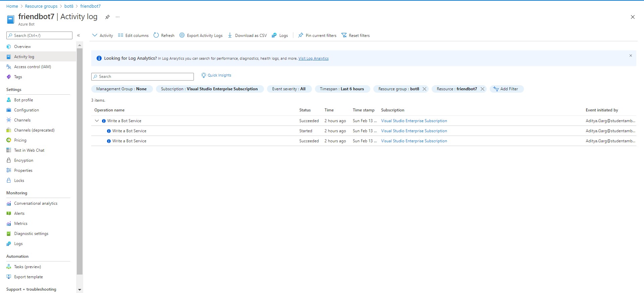Open Tasks (preview)
This screenshot has width=644, height=293.
[x=38, y=267]
